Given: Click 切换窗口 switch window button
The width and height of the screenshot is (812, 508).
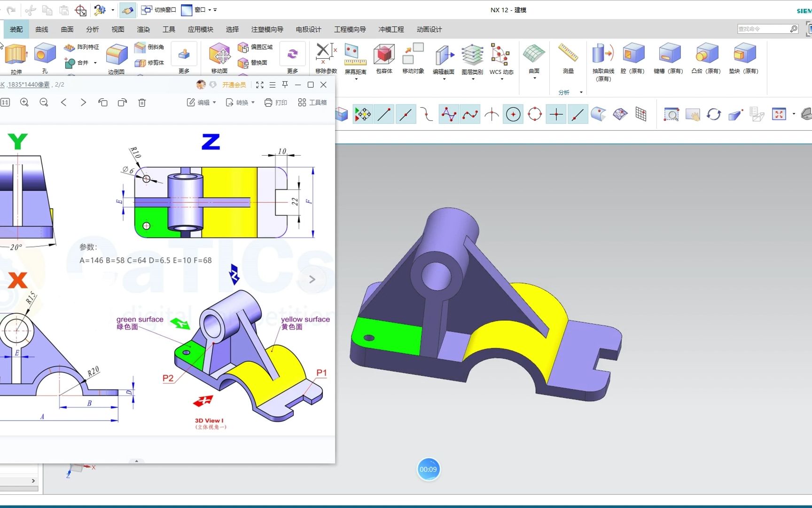Looking at the screenshot, I should [159, 10].
